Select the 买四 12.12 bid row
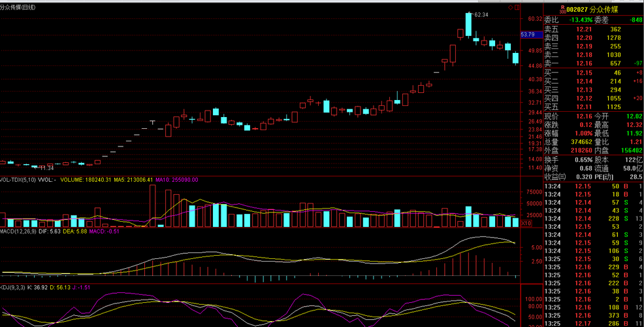The height and width of the screenshot is (327, 644). tap(593, 98)
